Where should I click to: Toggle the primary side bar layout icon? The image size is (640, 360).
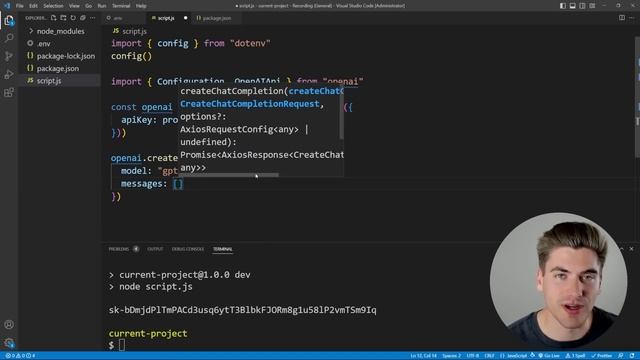(563, 6)
